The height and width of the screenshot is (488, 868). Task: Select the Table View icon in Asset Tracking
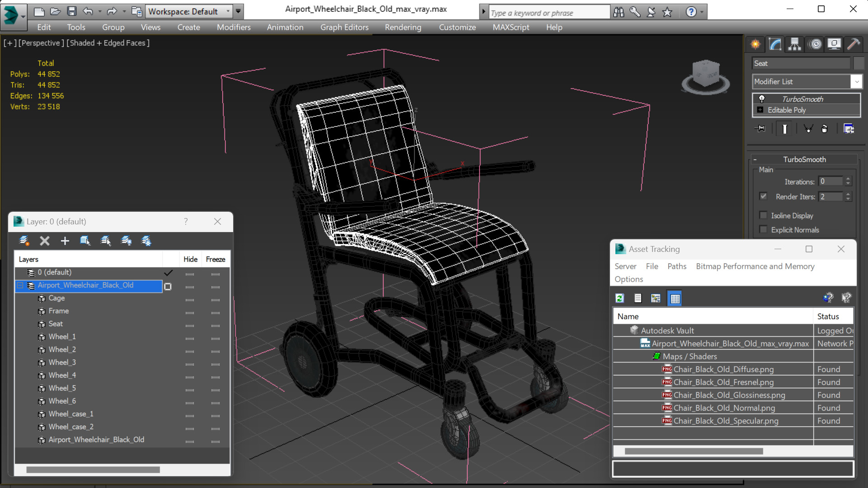[675, 298]
